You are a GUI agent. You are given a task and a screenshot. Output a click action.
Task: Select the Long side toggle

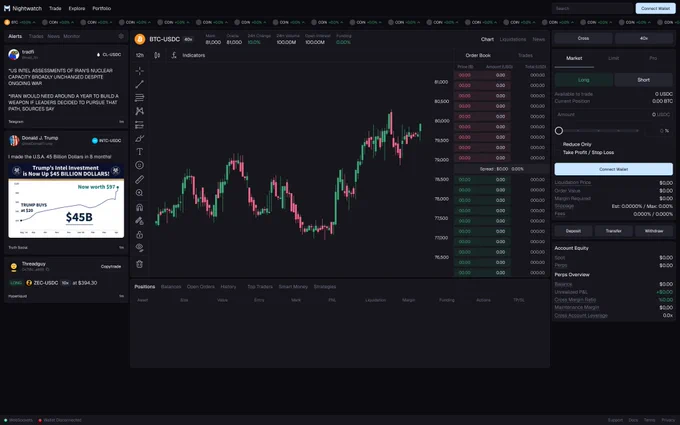pos(583,80)
